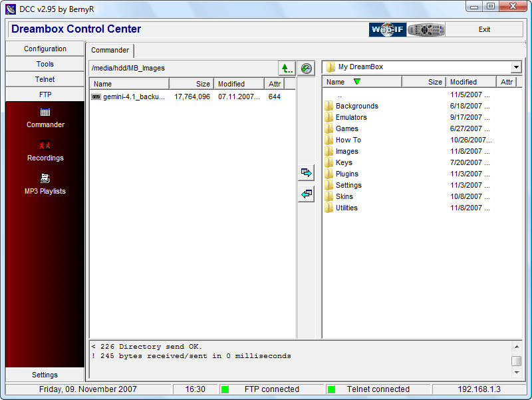Sort left pane by Modified column
Viewport: 532px width, 400px height.
[239, 84]
